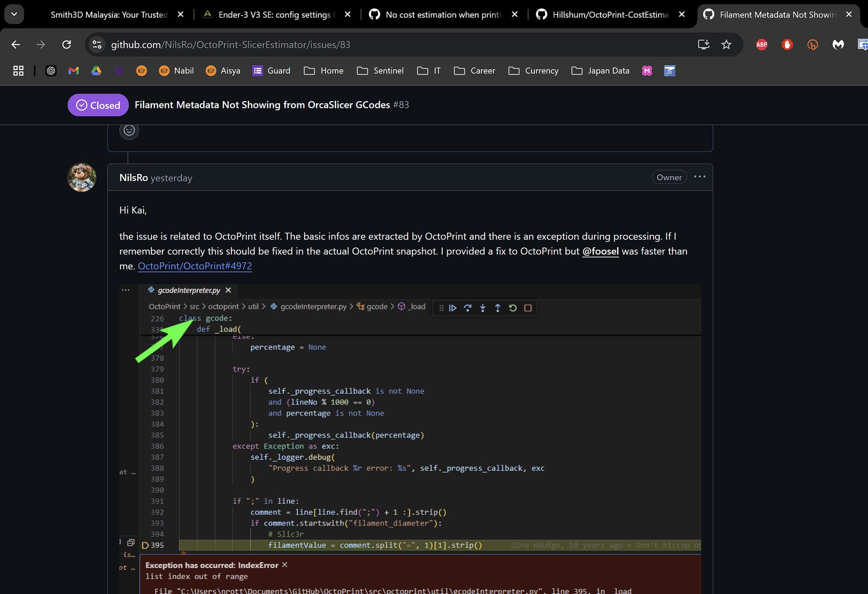Open the purple circle bookmark icon

119,71
